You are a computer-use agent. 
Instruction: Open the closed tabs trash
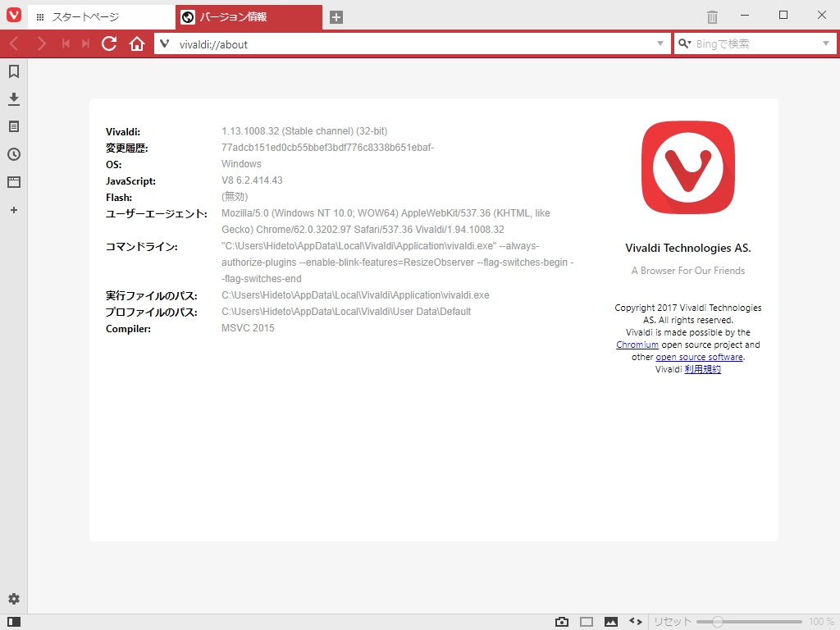point(710,16)
